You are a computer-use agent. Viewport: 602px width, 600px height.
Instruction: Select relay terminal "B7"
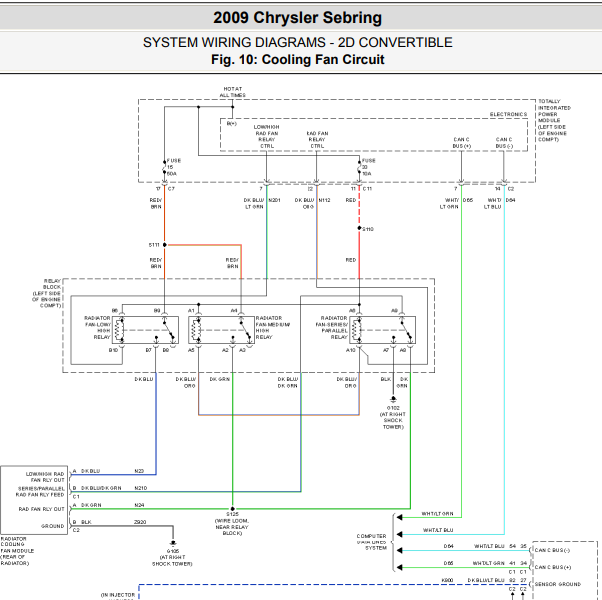pos(149,350)
